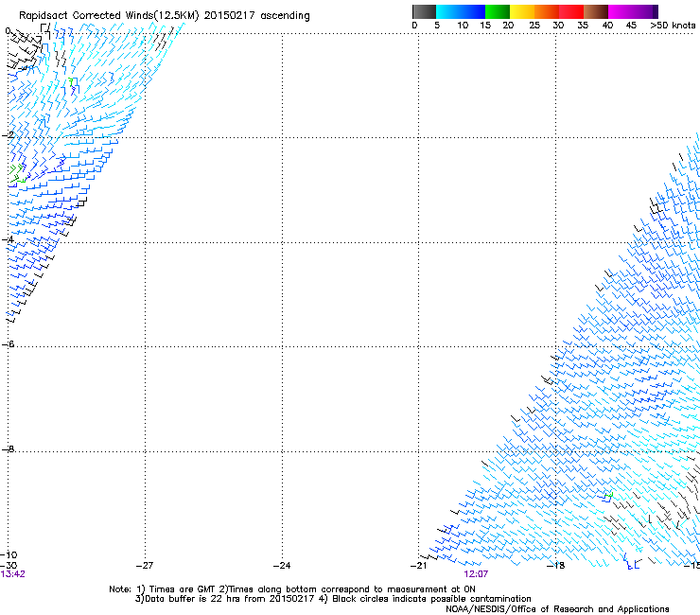
Task: Click the orange 25-30 knots legend segment
Action: click(x=547, y=11)
